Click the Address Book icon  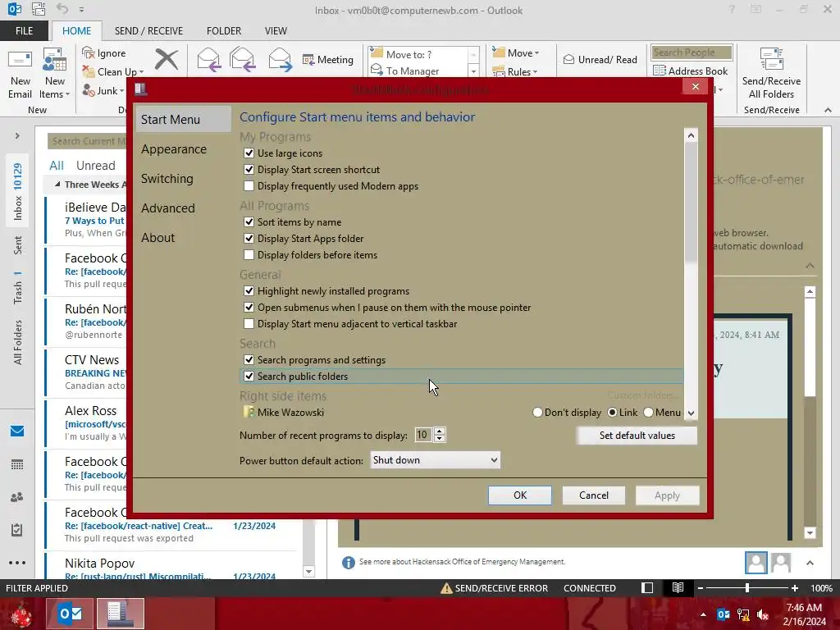[659, 71]
